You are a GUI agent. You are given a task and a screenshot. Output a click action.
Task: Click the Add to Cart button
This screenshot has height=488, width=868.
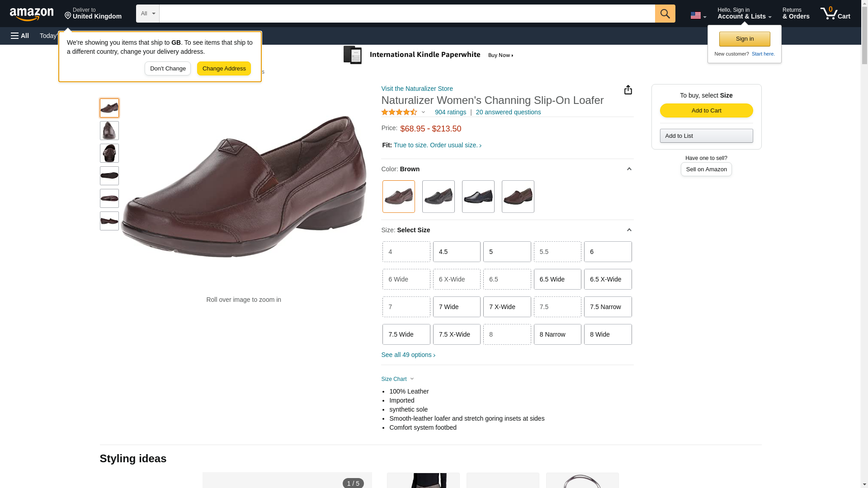706,111
